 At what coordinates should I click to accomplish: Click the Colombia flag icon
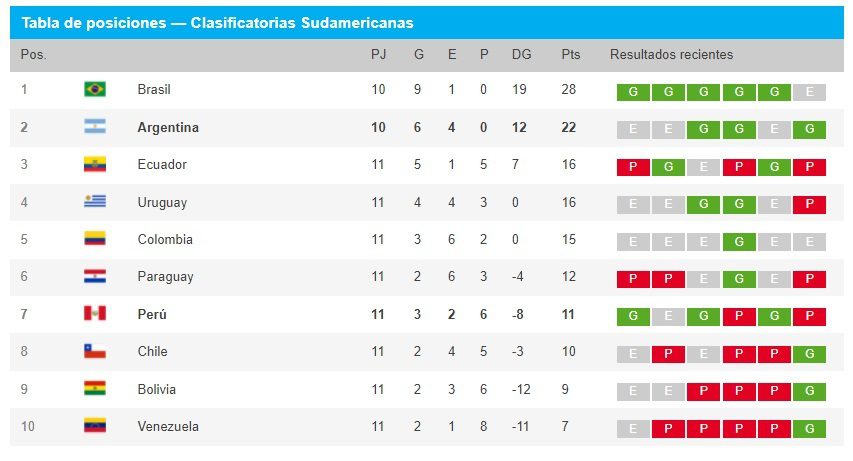pyautogui.click(x=95, y=240)
